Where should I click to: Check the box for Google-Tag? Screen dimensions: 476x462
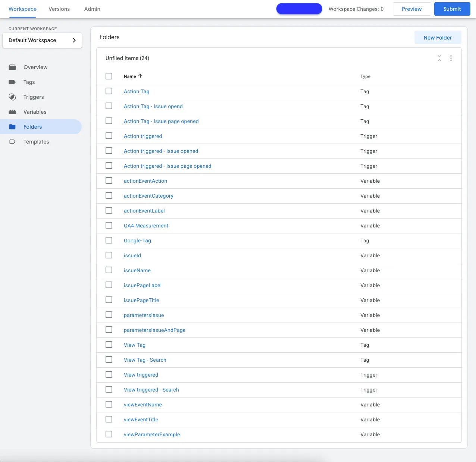[109, 240]
